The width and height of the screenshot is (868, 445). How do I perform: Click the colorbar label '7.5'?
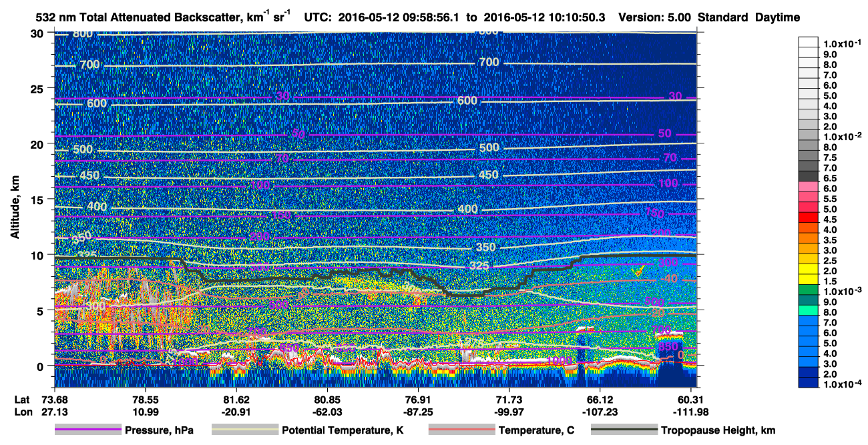(830, 157)
